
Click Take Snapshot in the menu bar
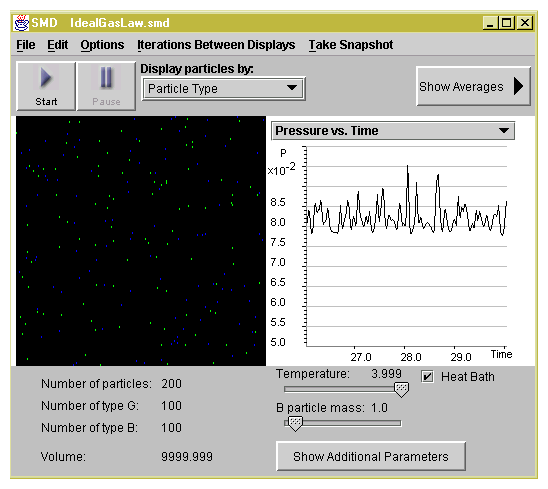point(351,45)
